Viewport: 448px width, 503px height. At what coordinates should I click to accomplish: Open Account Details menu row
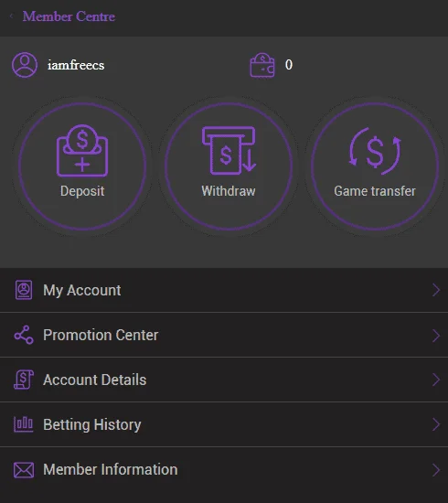224,380
